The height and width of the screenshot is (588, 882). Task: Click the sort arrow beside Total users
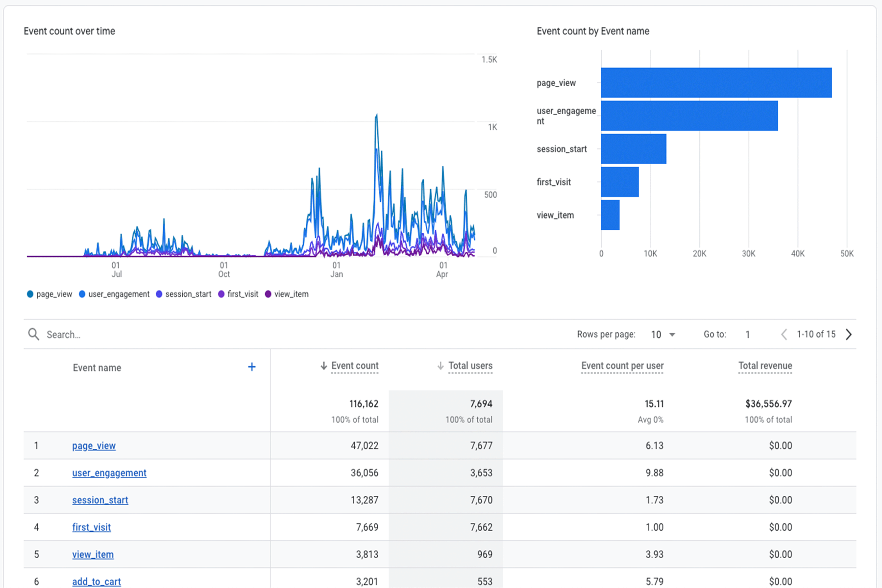pyautogui.click(x=441, y=366)
